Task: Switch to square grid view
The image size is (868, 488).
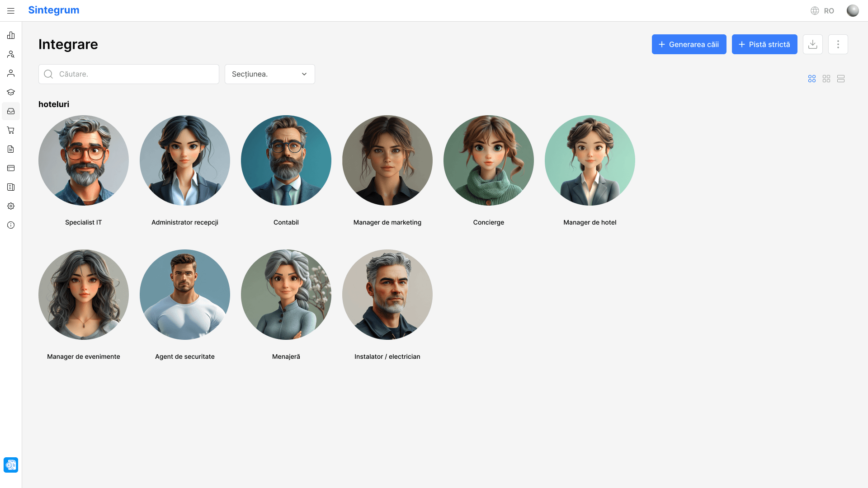Action: pos(826,79)
